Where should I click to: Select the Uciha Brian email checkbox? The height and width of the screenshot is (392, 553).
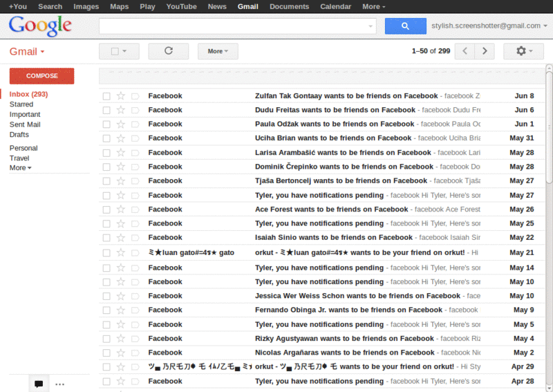(106, 138)
